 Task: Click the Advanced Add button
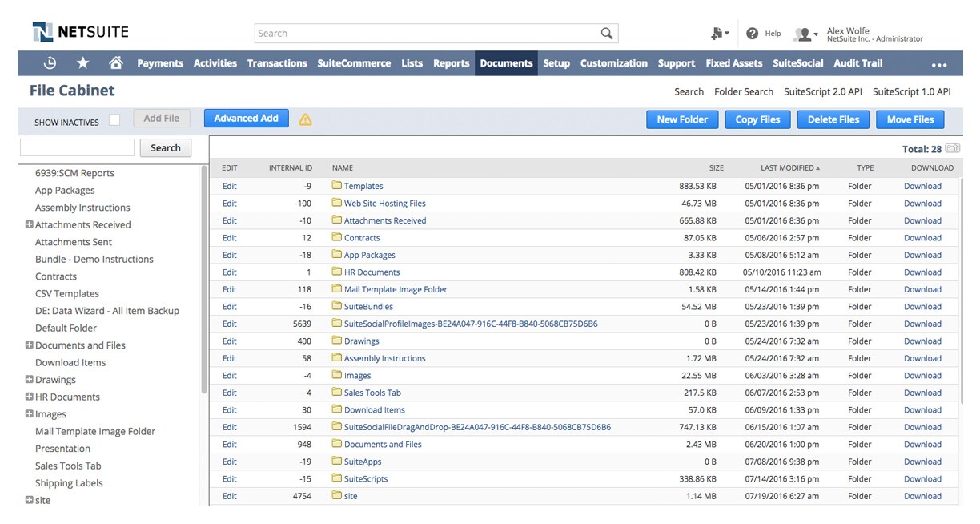tap(247, 119)
